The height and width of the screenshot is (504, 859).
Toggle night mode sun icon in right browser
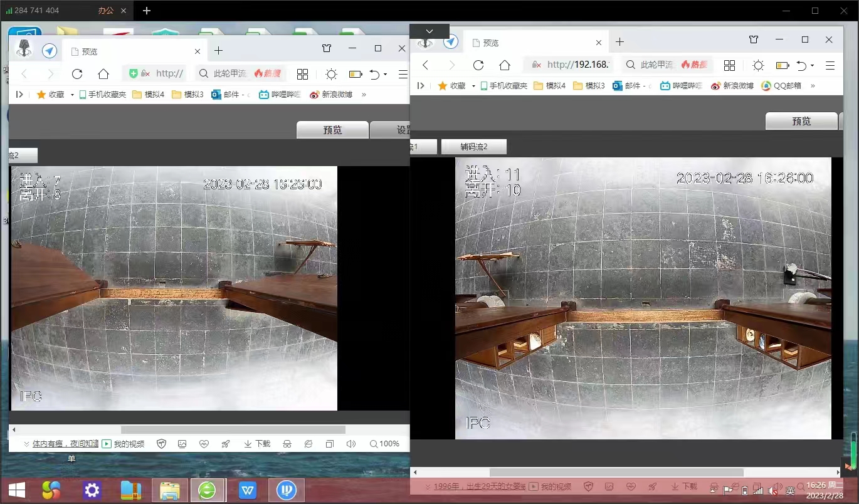(x=758, y=65)
